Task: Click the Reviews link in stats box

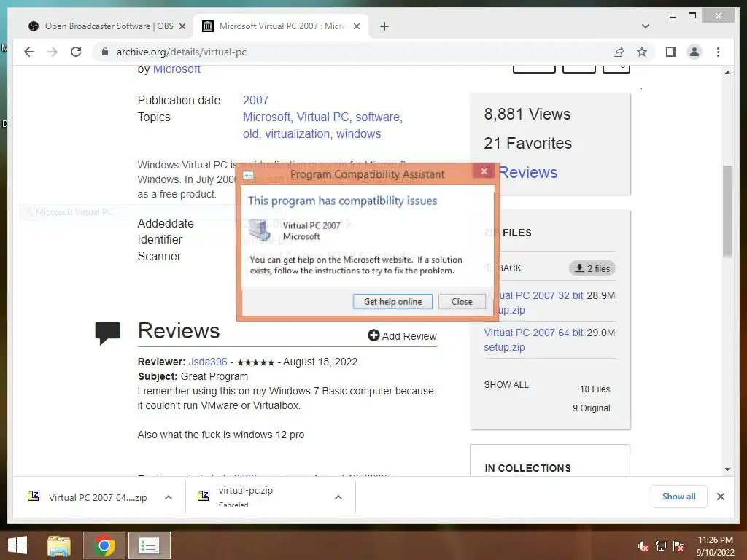Action: tap(528, 172)
